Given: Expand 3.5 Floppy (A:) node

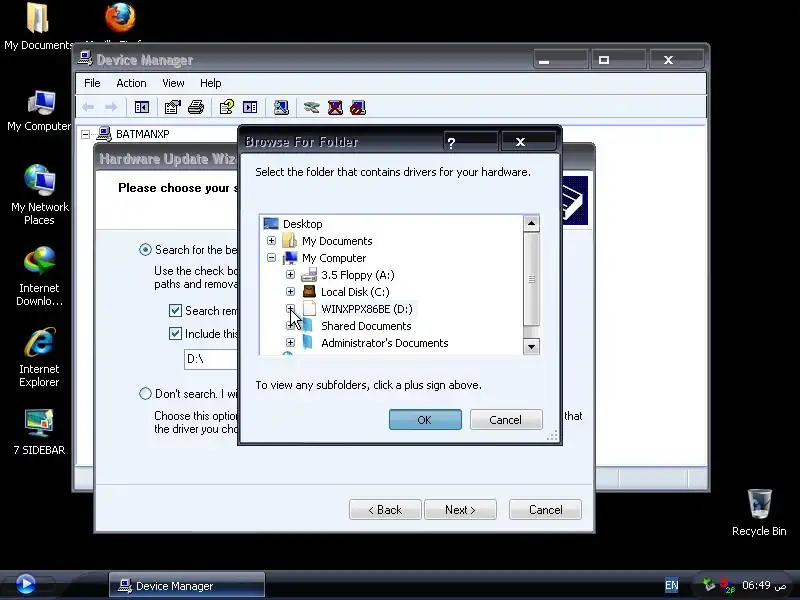Looking at the screenshot, I should (290, 274).
